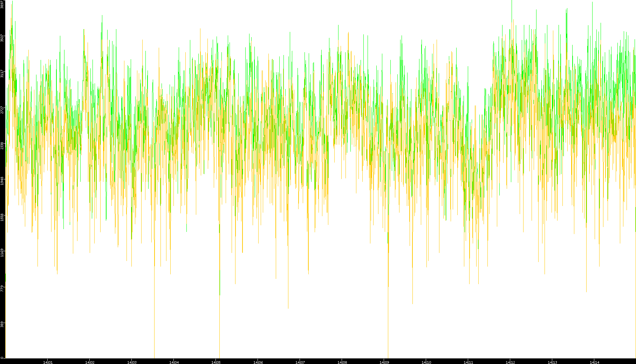Select the 1948 value on the vertical axis

point(2,181)
